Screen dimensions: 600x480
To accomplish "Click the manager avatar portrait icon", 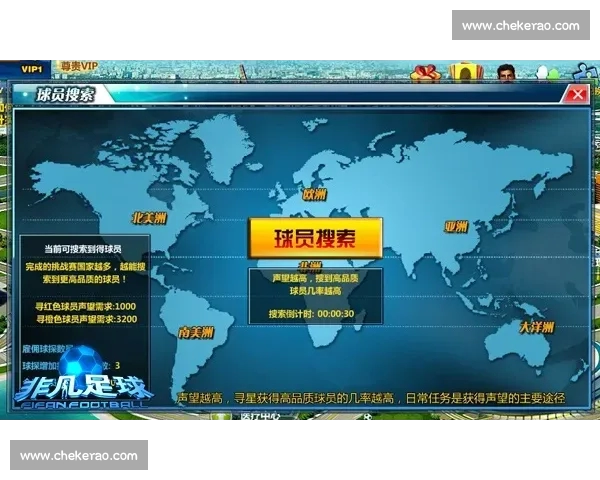I will point(506,72).
